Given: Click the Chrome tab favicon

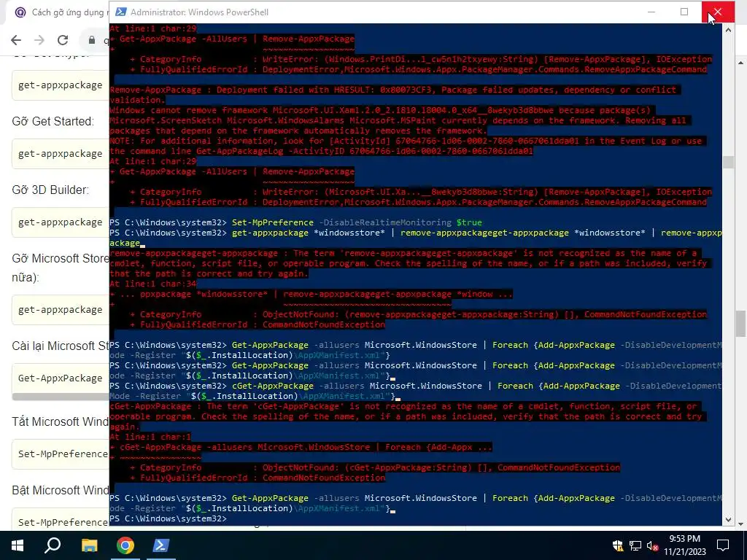Looking at the screenshot, I should click(x=20, y=12).
